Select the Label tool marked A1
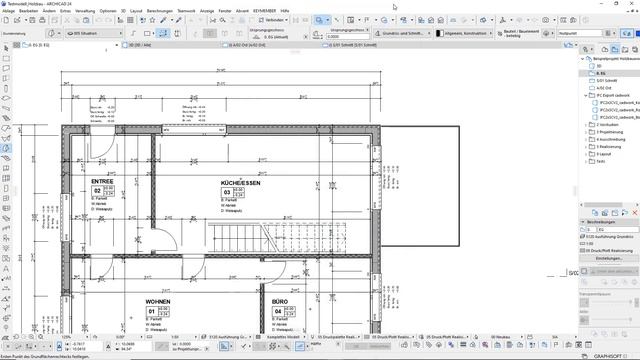 pos(6,278)
